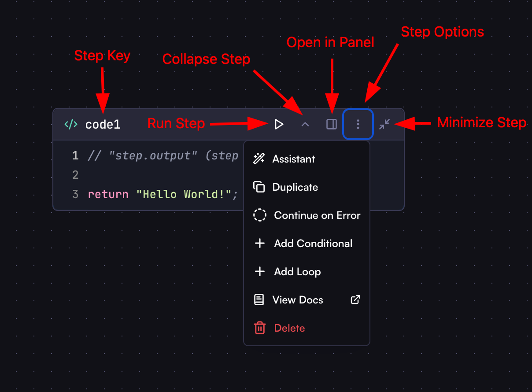This screenshot has height=392, width=532.
Task: Run the code1 step
Action: 279,124
